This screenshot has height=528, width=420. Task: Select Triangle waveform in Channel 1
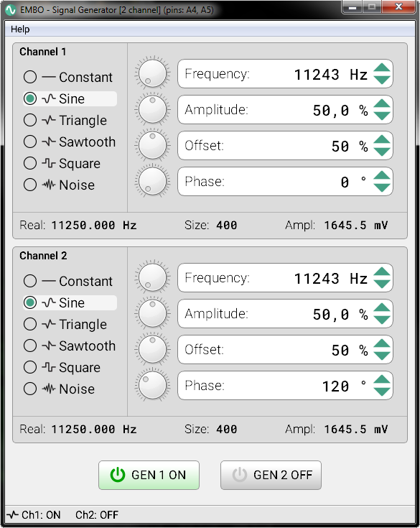point(65,120)
